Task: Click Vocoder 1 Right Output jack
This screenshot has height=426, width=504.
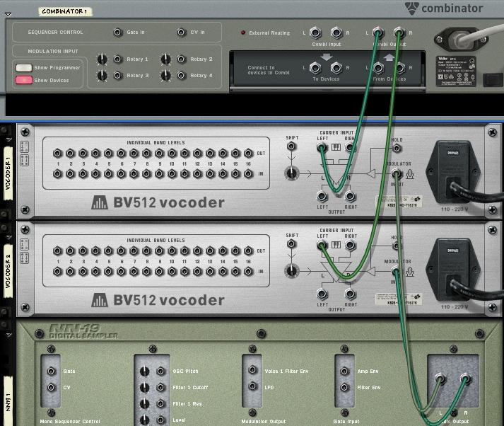Action: [350, 195]
